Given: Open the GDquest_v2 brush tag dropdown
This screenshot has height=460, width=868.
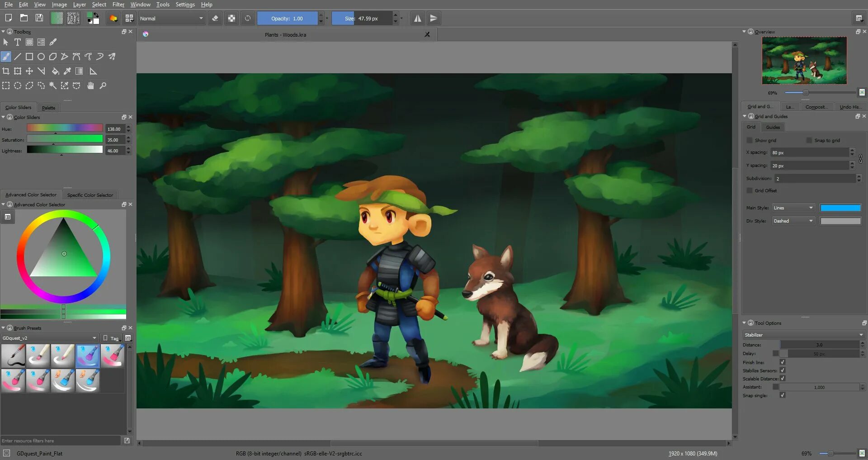Looking at the screenshot, I should 49,338.
